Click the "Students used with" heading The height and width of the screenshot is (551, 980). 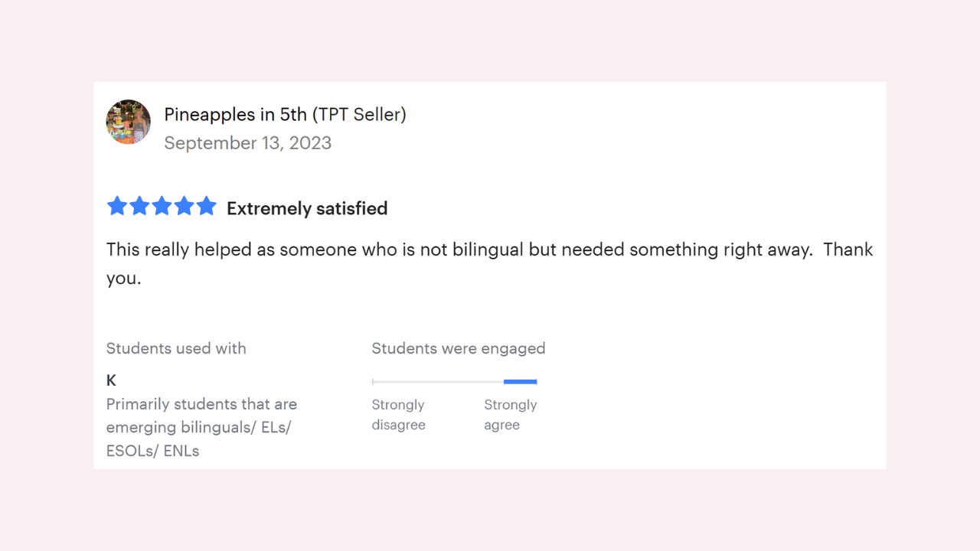click(176, 348)
